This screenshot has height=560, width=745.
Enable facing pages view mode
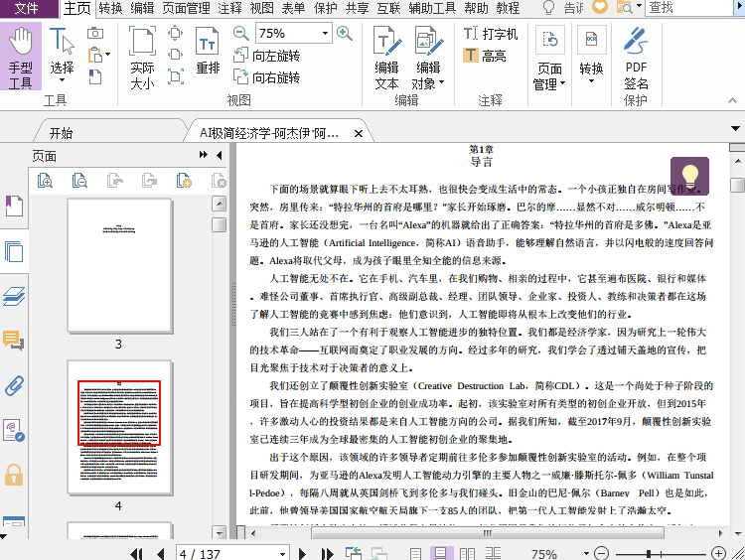(x=467, y=554)
